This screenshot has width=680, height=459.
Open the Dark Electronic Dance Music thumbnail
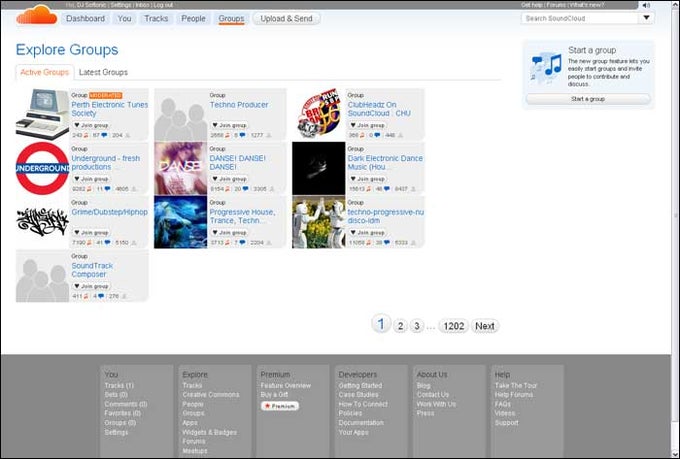pos(319,168)
